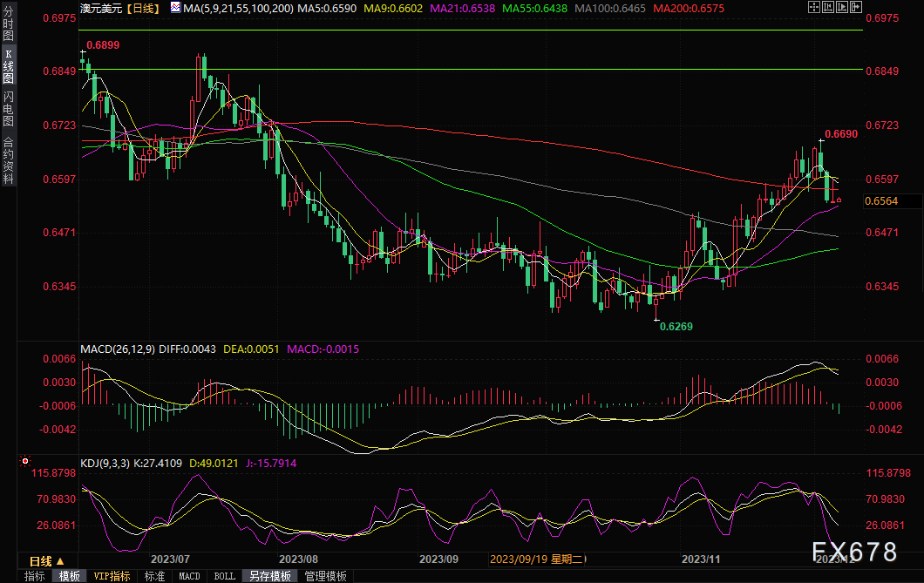Open the VIP指标 tab
Image resolution: width=924 pixels, height=583 pixels.
pyautogui.click(x=112, y=576)
